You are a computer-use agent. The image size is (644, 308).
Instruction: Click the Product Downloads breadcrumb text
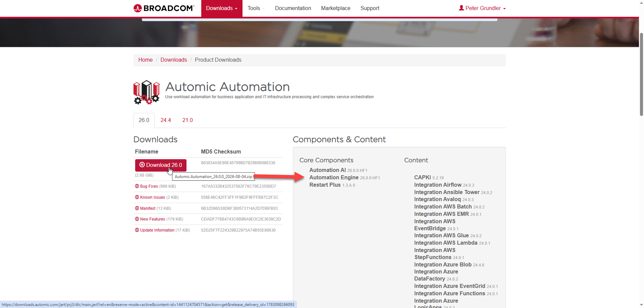pyautogui.click(x=218, y=60)
